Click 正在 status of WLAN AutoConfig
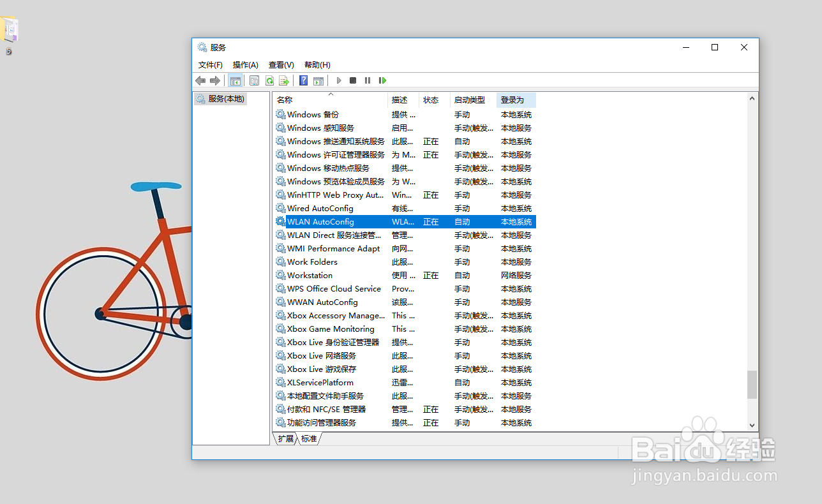 coord(431,221)
